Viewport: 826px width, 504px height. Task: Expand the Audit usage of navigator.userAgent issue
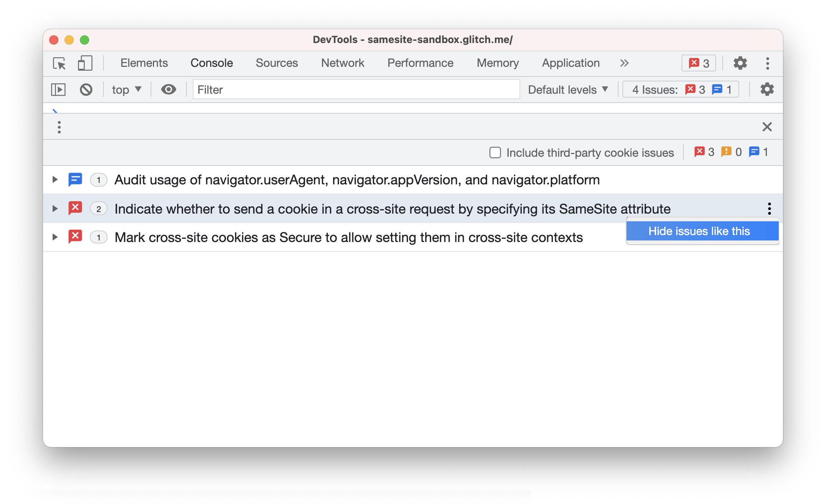pyautogui.click(x=55, y=179)
